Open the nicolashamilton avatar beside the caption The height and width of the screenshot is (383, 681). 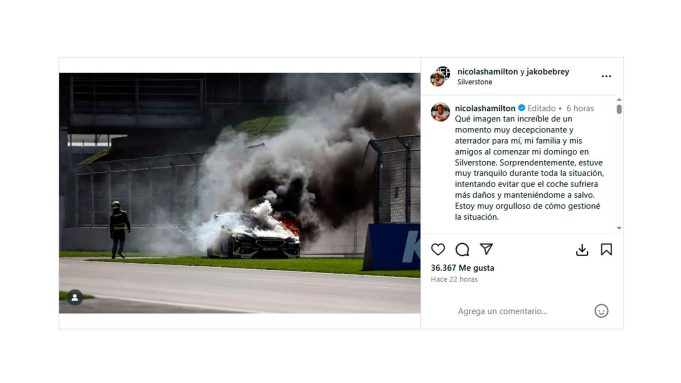(440, 112)
